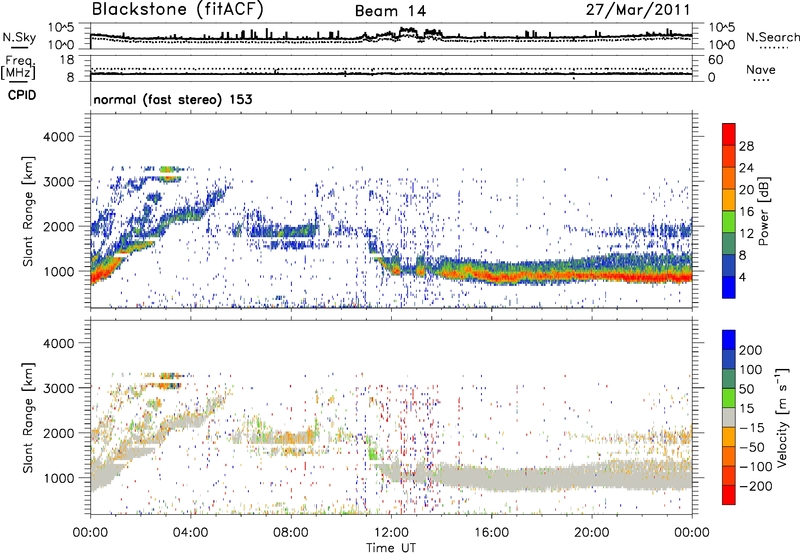
Task: Click the 'Blackstone (fitACF)' plot title
Action: (178, 9)
